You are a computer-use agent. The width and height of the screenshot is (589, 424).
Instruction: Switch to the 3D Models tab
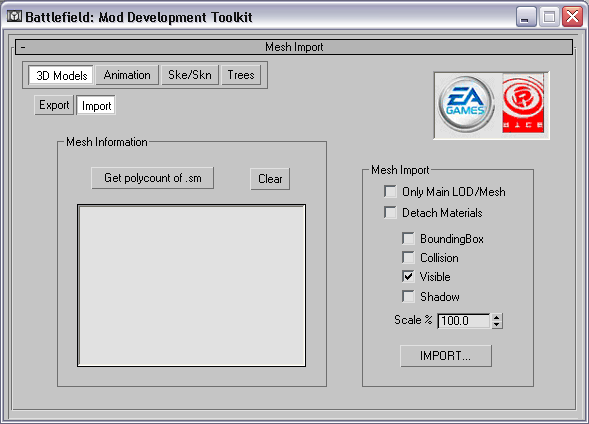coord(61,75)
